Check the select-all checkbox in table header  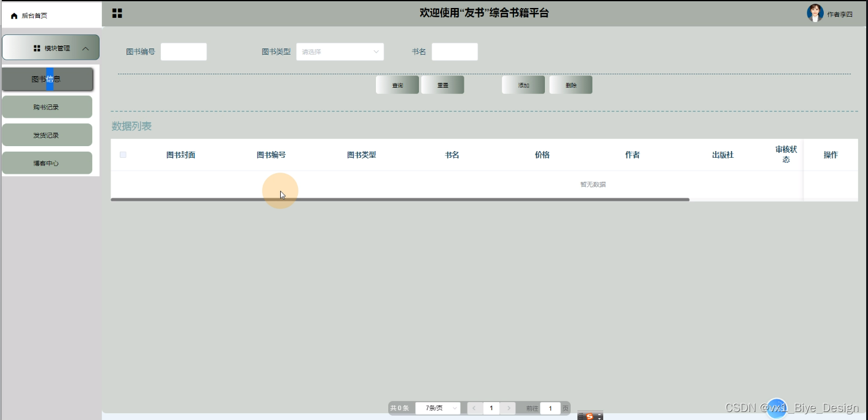123,155
